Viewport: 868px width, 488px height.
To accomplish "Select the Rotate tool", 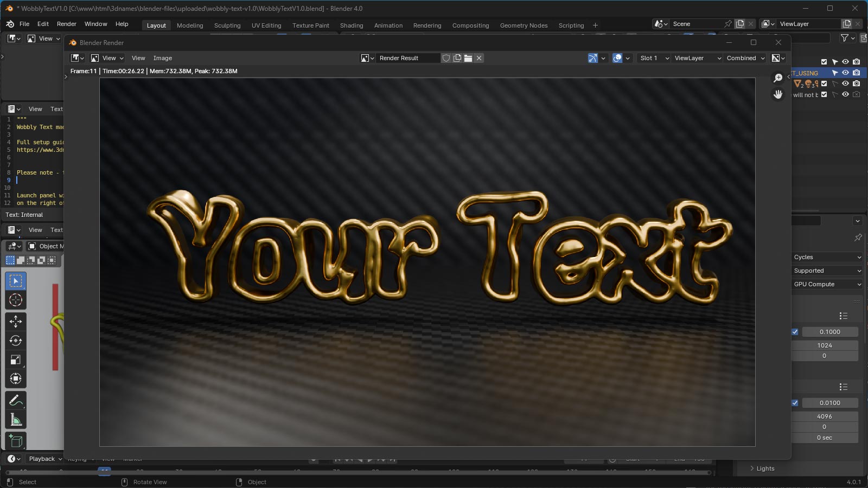I will tap(15, 341).
